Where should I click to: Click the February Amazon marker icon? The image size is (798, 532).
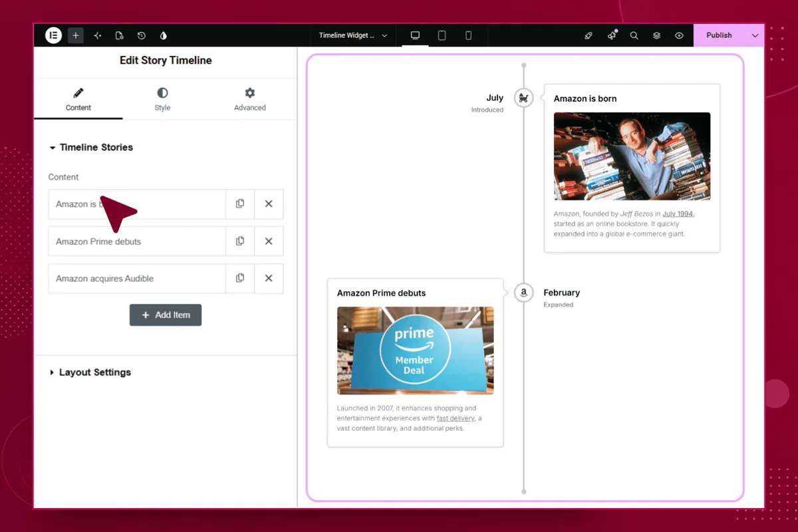click(x=524, y=293)
